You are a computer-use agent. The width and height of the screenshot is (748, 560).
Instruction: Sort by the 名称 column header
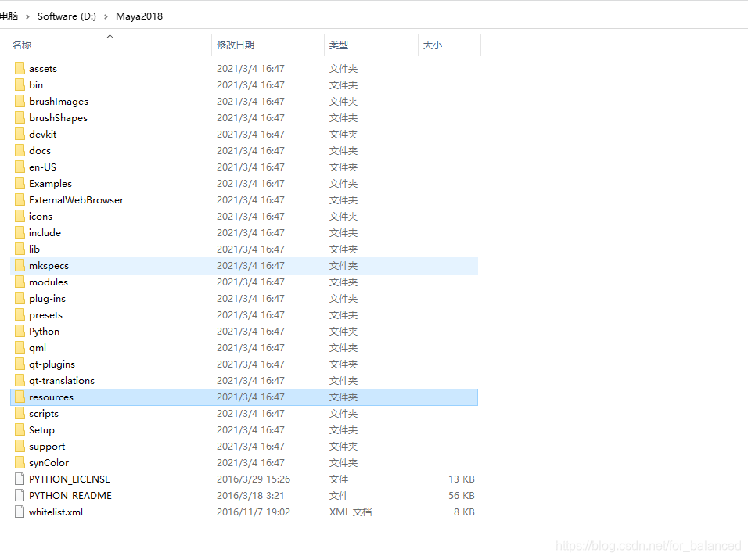(22, 45)
